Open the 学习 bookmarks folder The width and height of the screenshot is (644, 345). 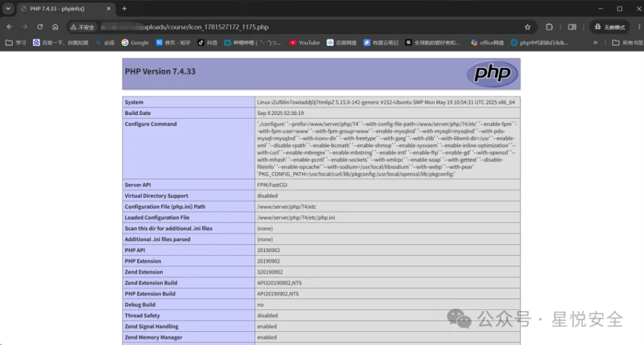pyautogui.click(x=16, y=43)
